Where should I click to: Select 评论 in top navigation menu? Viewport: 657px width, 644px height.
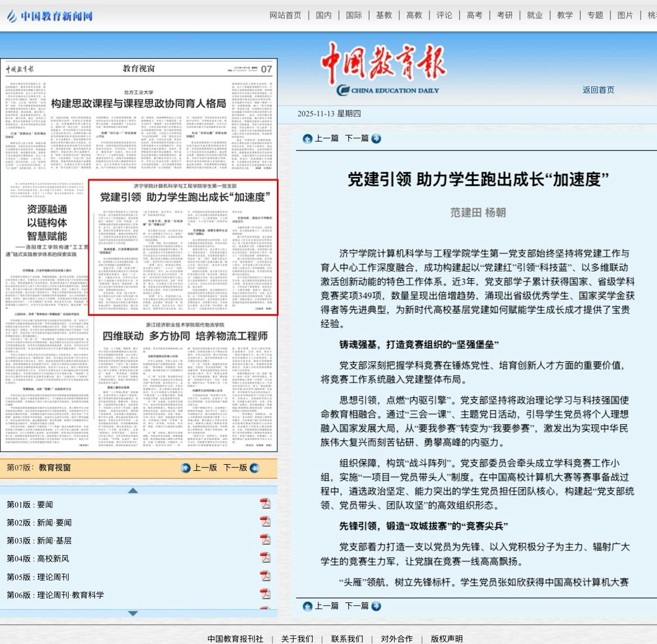click(444, 15)
